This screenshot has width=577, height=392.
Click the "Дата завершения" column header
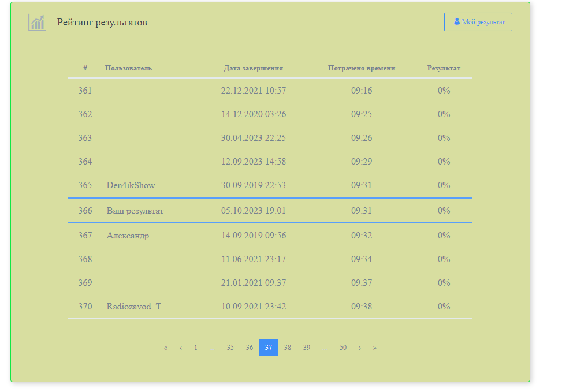click(x=254, y=68)
